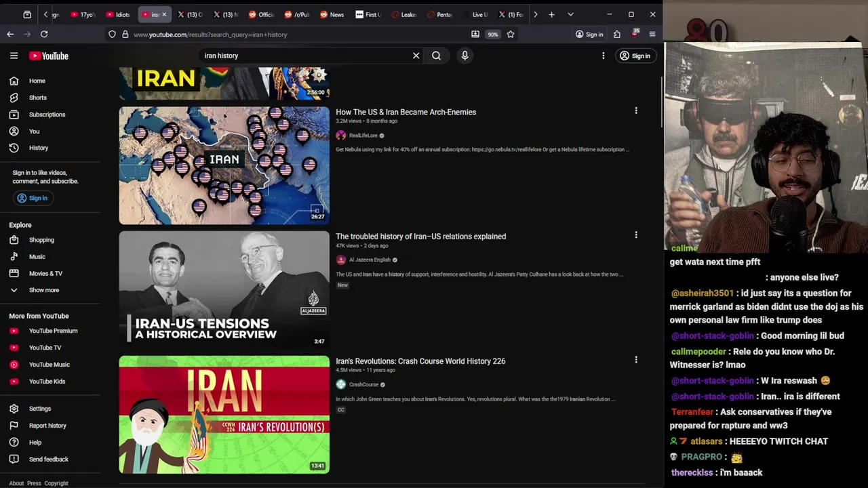Open 'Iran's Revolutions: Crash Course World History 226'
Screen dimensions: 868x488
click(x=420, y=361)
